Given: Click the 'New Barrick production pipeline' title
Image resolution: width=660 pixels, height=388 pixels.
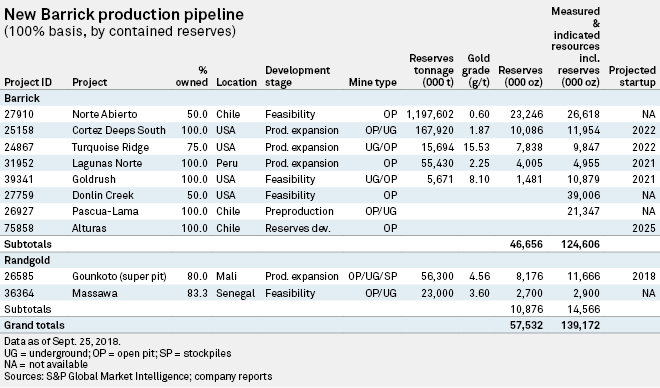Looking at the screenshot, I should [124, 15].
